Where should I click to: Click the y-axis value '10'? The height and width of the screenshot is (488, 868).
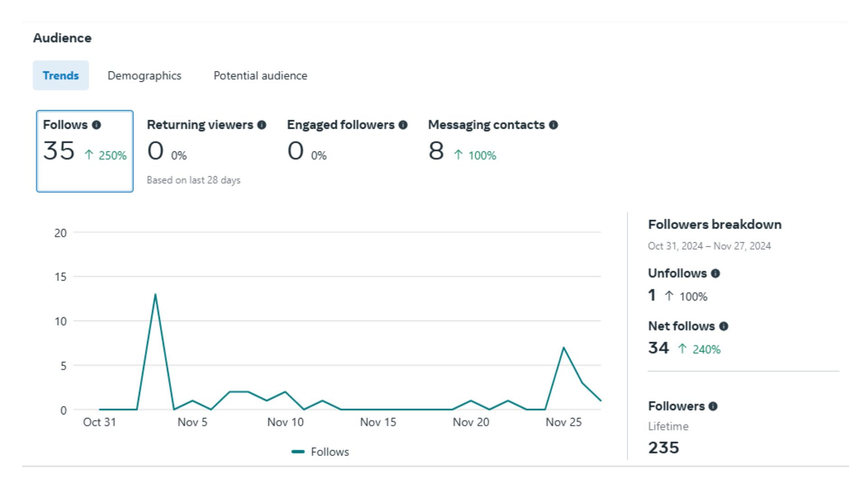pyautogui.click(x=61, y=321)
